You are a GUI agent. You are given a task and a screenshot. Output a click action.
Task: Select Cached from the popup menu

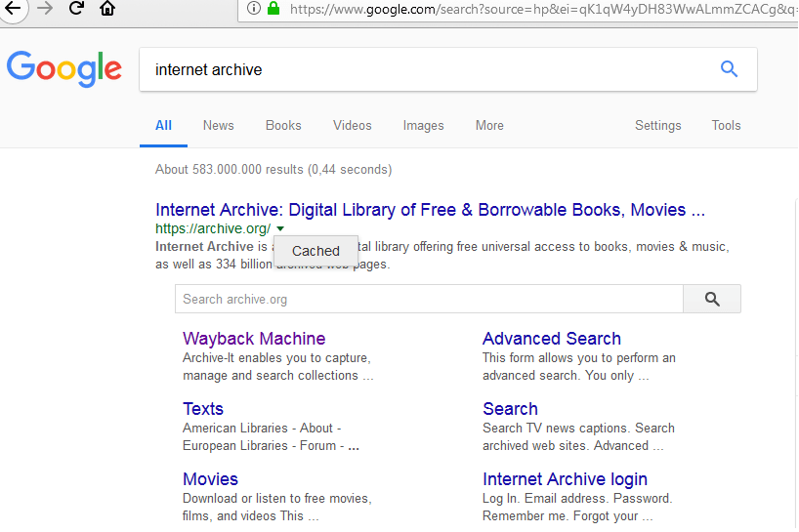315,251
